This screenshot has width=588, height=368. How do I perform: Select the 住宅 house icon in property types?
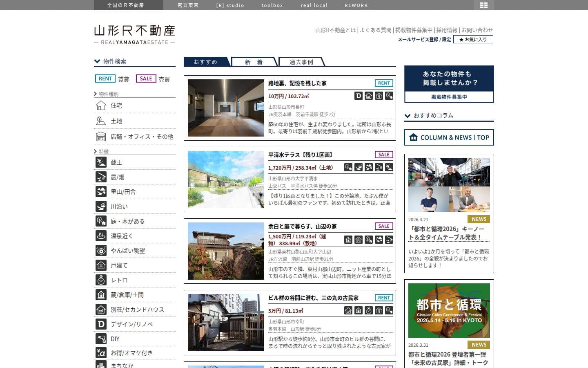click(101, 105)
